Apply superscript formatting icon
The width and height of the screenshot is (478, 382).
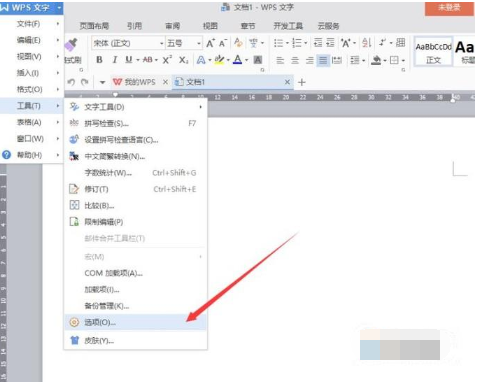tap(167, 60)
